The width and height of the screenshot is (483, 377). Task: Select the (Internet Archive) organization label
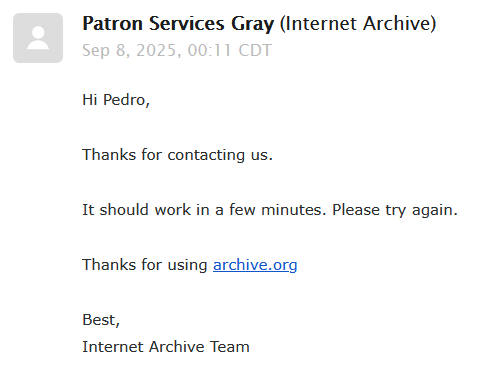[358, 24]
